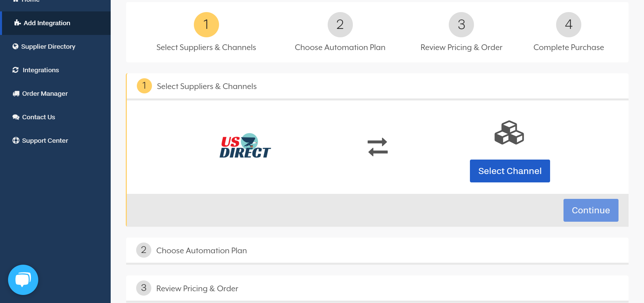Click the bidirectional sync arrows between supplier and channel
Viewport: 644px width, 303px height.
(377, 147)
